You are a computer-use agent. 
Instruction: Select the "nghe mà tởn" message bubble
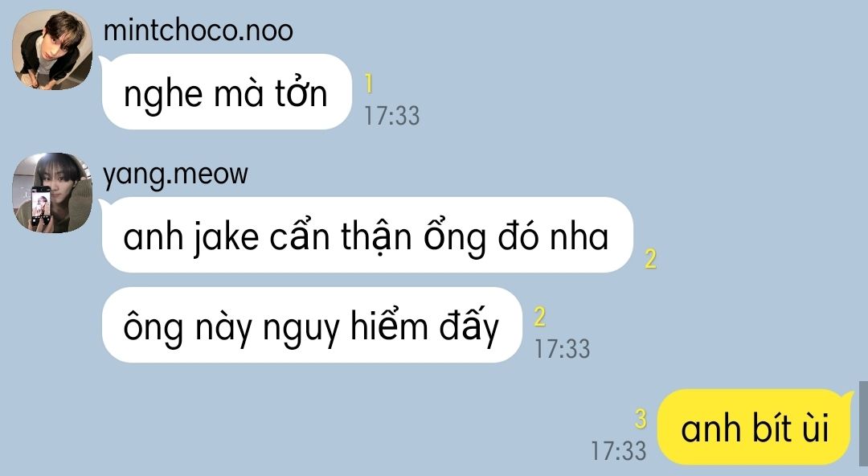pyautogui.click(x=227, y=92)
